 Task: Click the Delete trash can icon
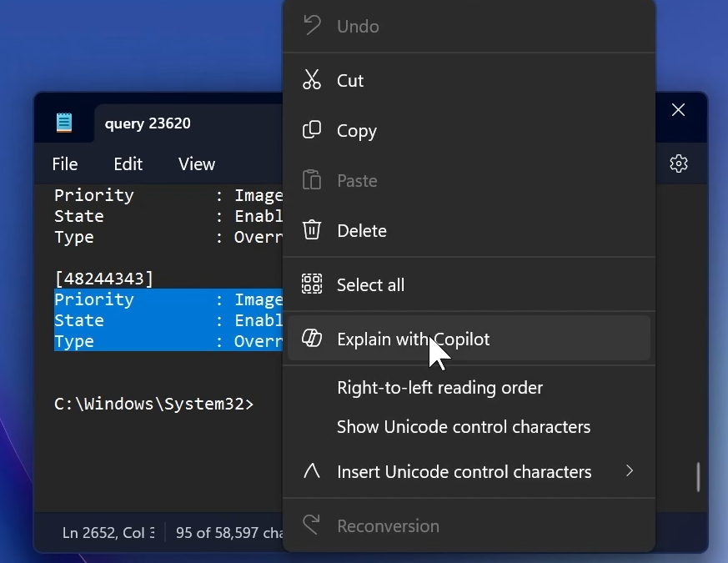tap(312, 230)
